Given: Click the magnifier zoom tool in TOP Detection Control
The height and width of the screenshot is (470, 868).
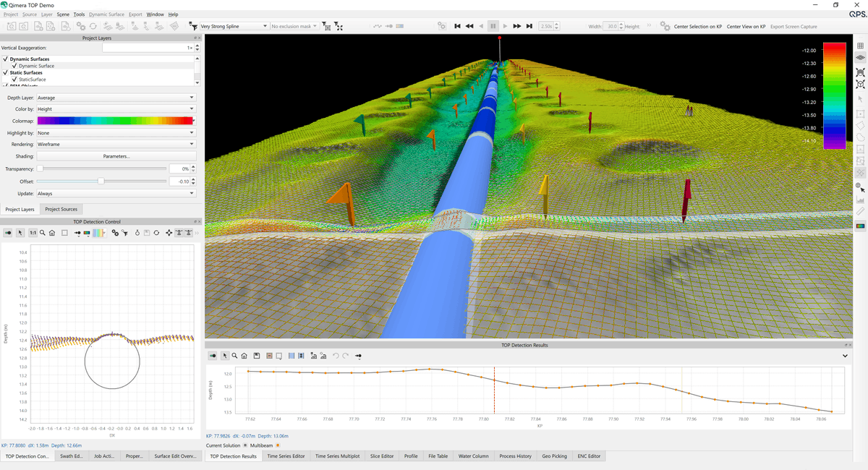Looking at the screenshot, I should (43, 233).
